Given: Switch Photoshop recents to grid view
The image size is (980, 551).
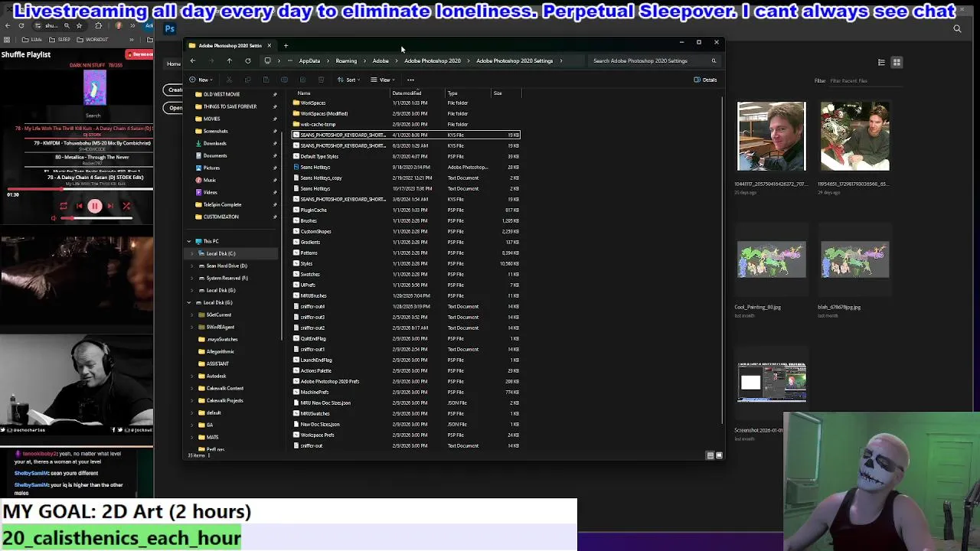Looking at the screenshot, I should coord(897,63).
